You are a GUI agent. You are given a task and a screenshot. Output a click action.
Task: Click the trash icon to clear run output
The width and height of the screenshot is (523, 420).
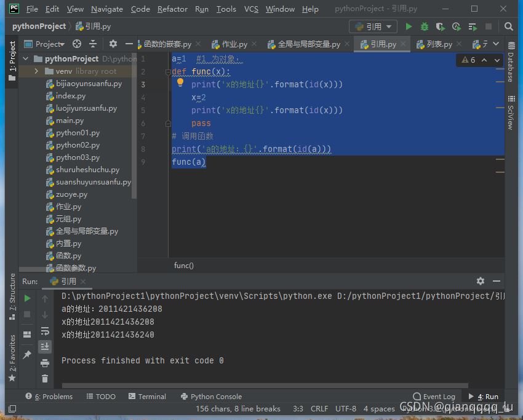pyautogui.click(x=45, y=379)
